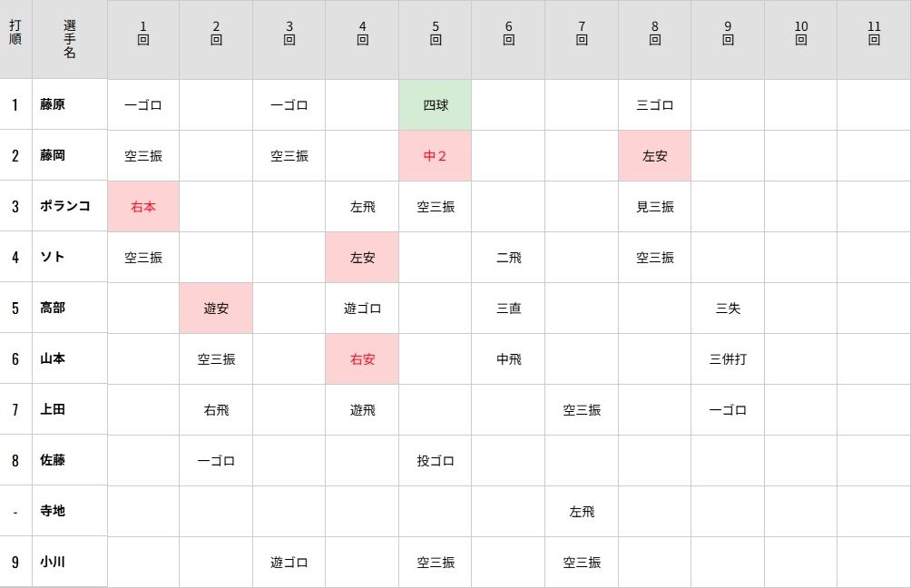Click player name 藤原

(x=53, y=104)
